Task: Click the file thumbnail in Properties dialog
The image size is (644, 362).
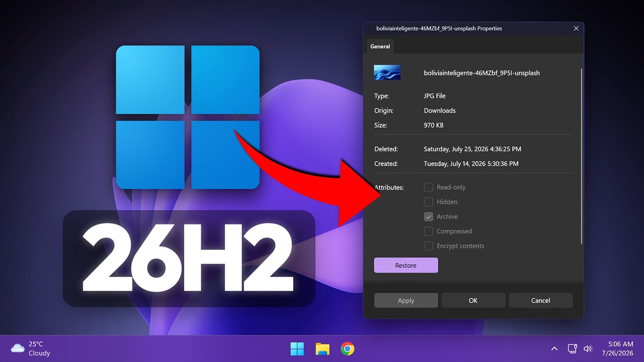Action: tap(387, 72)
